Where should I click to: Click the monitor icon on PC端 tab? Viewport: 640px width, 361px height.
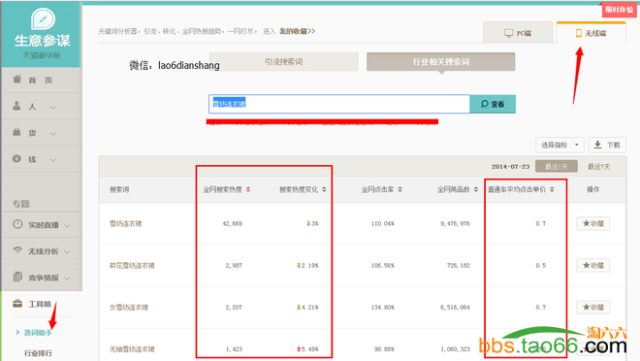[x=509, y=33]
